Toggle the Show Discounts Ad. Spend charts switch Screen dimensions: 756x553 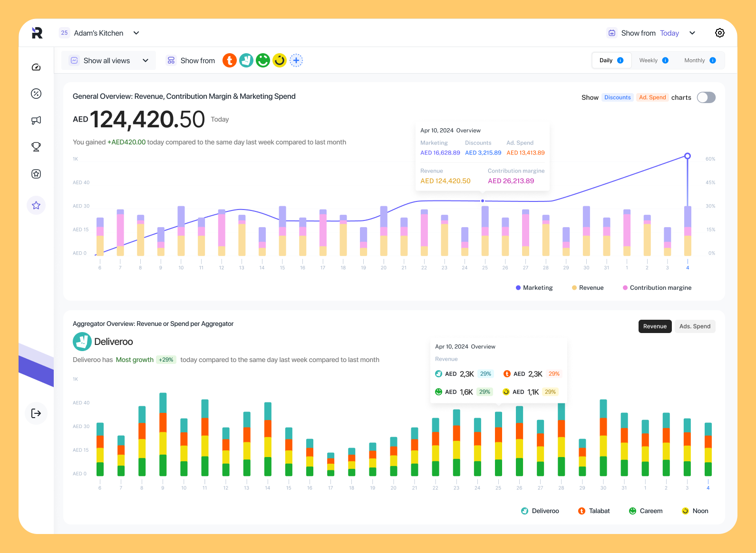click(706, 97)
